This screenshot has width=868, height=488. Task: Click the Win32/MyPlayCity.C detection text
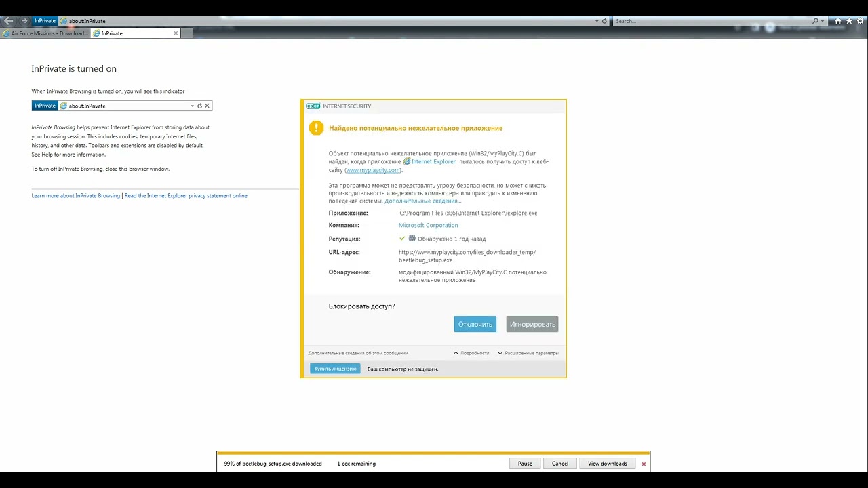[473, 276]
